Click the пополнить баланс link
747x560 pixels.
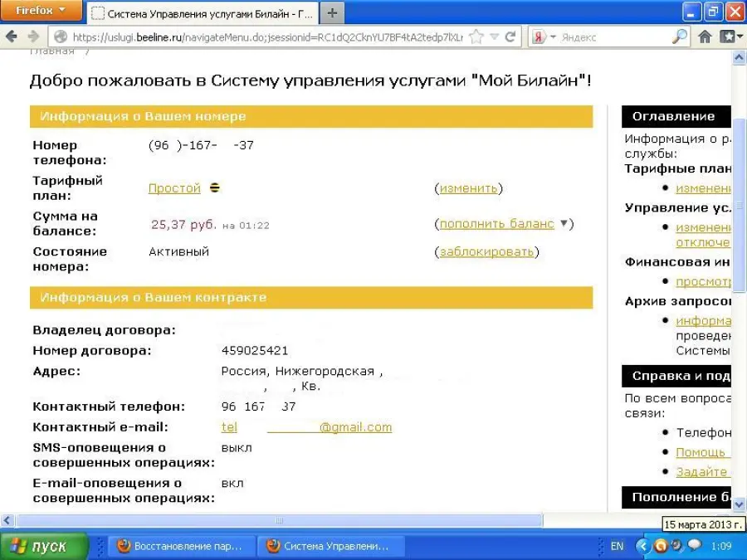click(497, 224)
